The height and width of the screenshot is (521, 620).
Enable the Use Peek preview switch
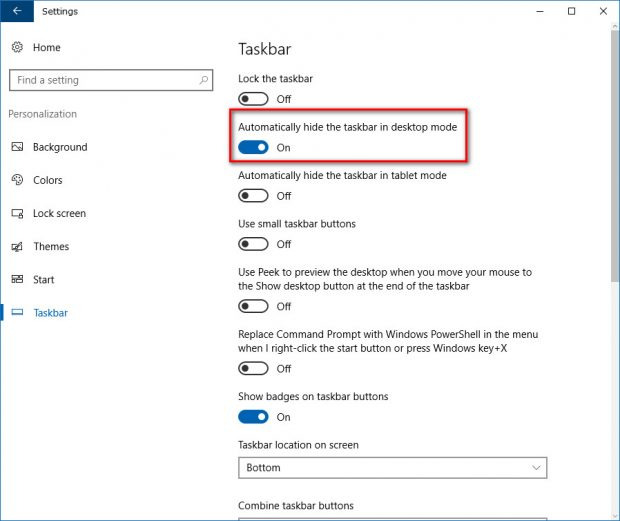(253, 306)
